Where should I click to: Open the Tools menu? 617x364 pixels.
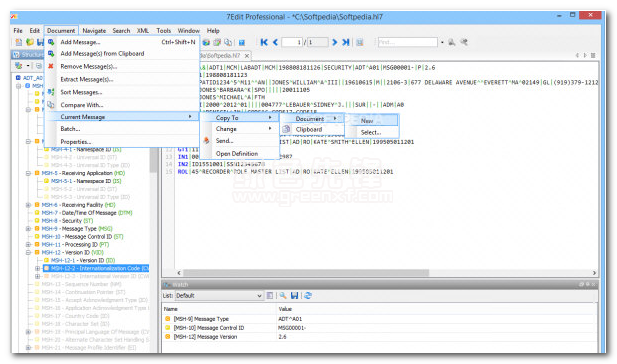pos(163,31)
